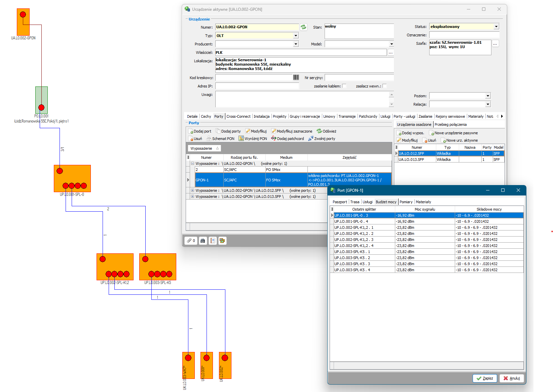Viewport: 553px width, 392px height.
Task: Click the ports grid column chooser icon
Action: 188,157
